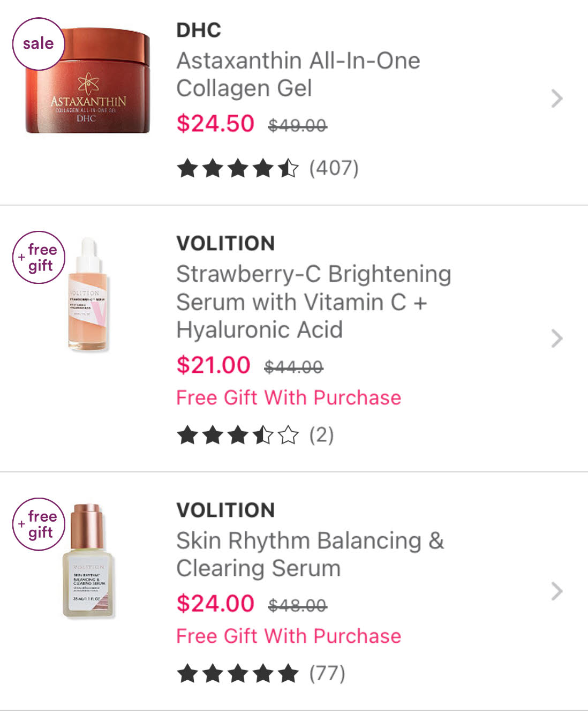Open Skin Rhythm Balancing & Clearing Serum title
The image size is (588, 714).
pyautogui.click(x=310, y=554)
